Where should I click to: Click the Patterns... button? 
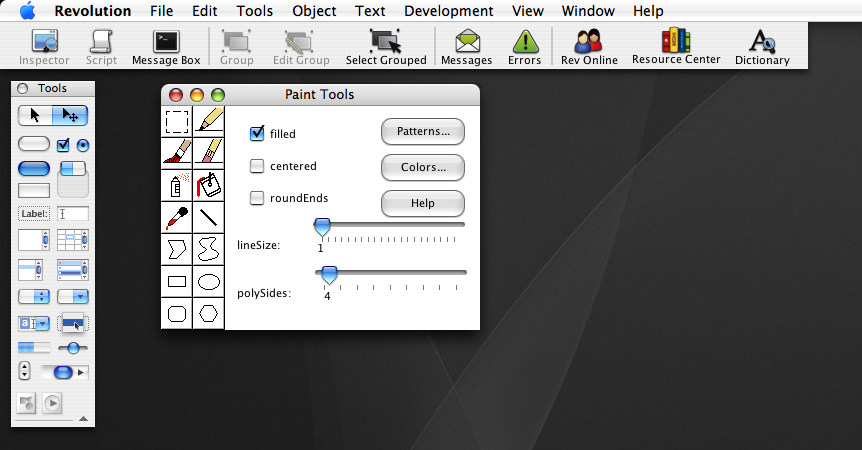(x=423, y=131)
